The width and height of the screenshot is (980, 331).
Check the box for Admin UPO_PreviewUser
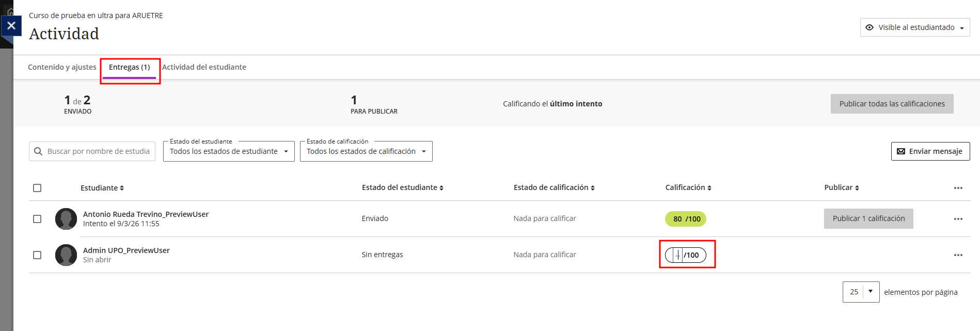[x=37, y=255]
